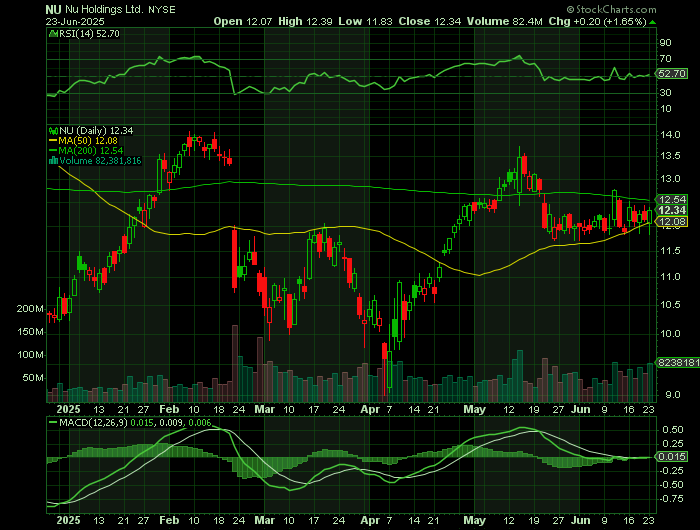Click the green up-arrow beside the change
The height and width of the screenshot is (530, 700).
[x=652, y=22]
